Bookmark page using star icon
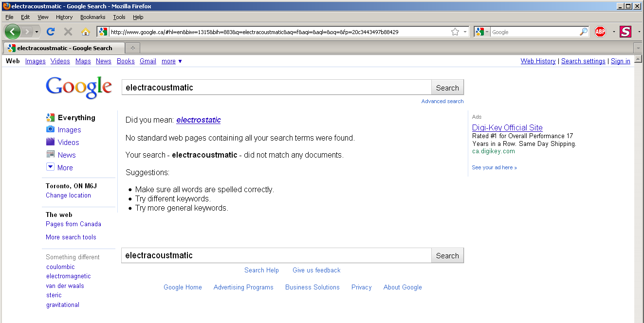Screen dimensions: 644x323 tap(455, 32)
